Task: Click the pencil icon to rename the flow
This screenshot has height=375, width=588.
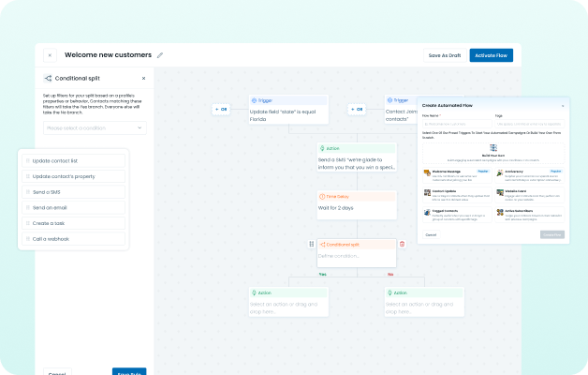Action: (x=160, y=55)
